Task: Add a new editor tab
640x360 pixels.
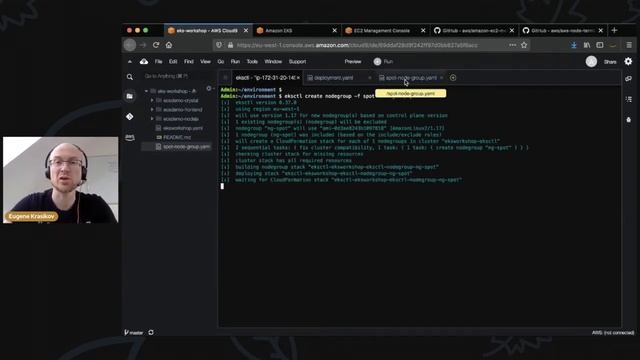Action: (x=453, y=78)
